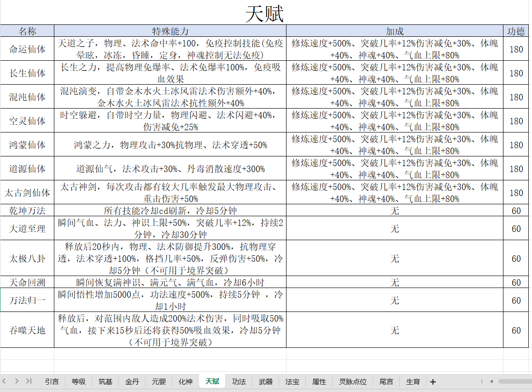Jump to last sheet with arrow icon
Screen dimensions: 532x392
coord(29,381)
